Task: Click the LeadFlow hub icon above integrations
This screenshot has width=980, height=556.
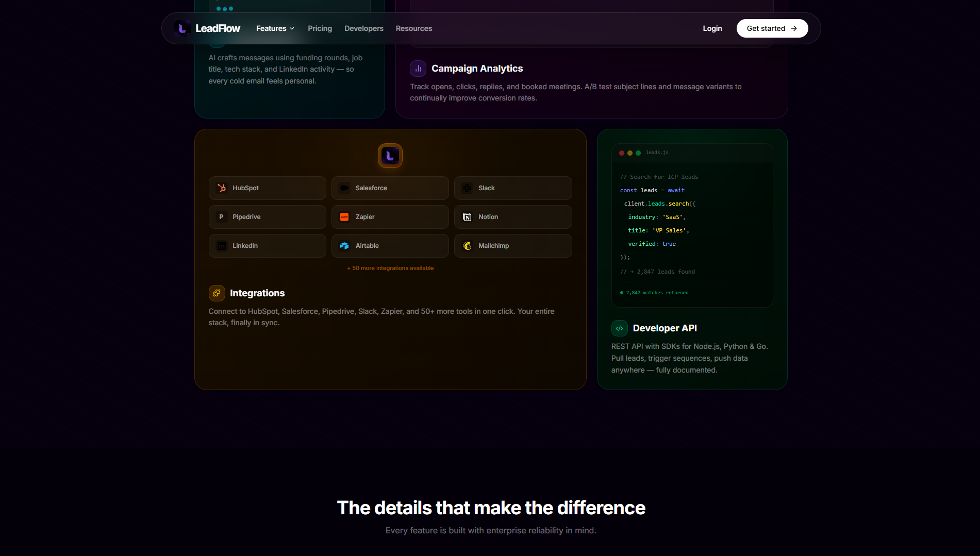Action: (390, 156)
